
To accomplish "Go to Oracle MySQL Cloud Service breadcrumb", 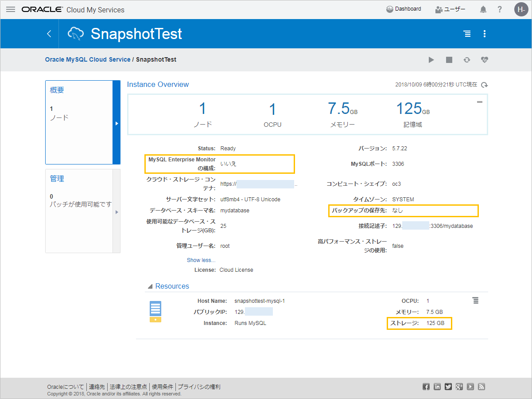I will pos(88,59).
